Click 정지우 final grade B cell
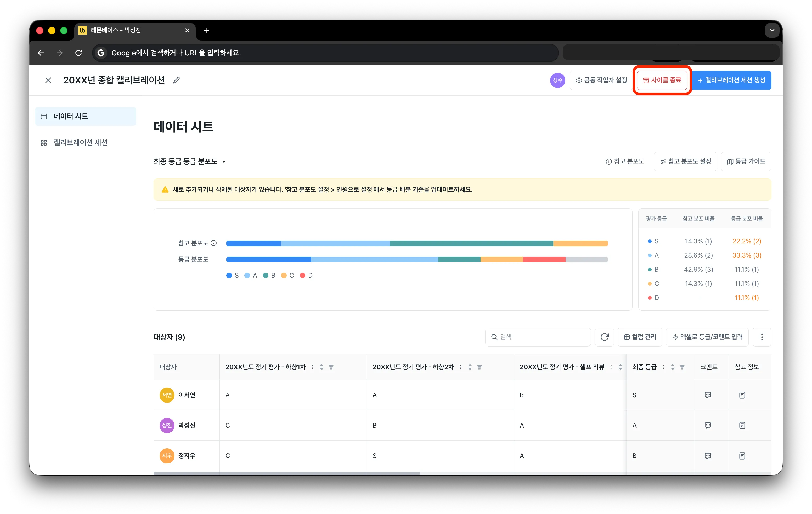 tap(660, 456)
